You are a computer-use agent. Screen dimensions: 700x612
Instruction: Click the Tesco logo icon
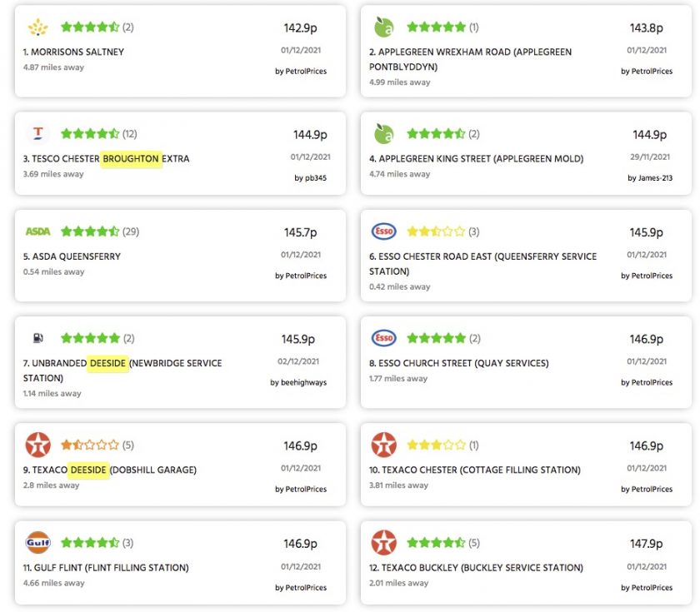(37, 133)
